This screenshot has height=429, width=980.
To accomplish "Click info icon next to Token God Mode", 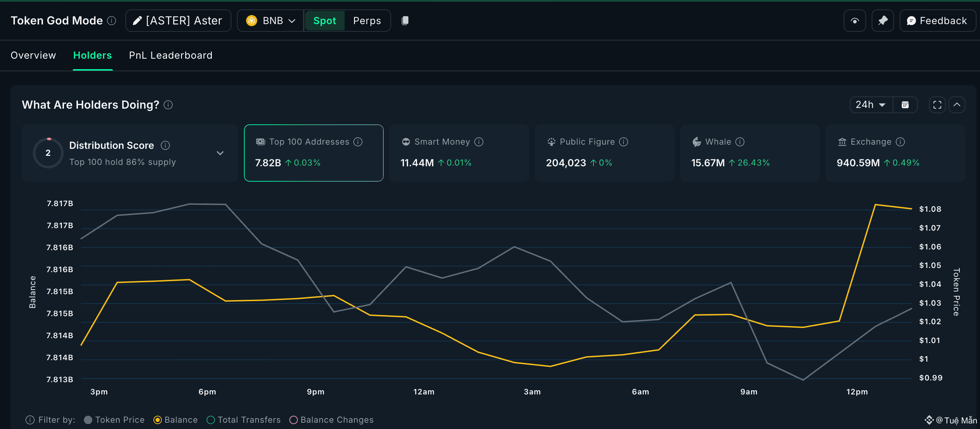I will point(111,21).
